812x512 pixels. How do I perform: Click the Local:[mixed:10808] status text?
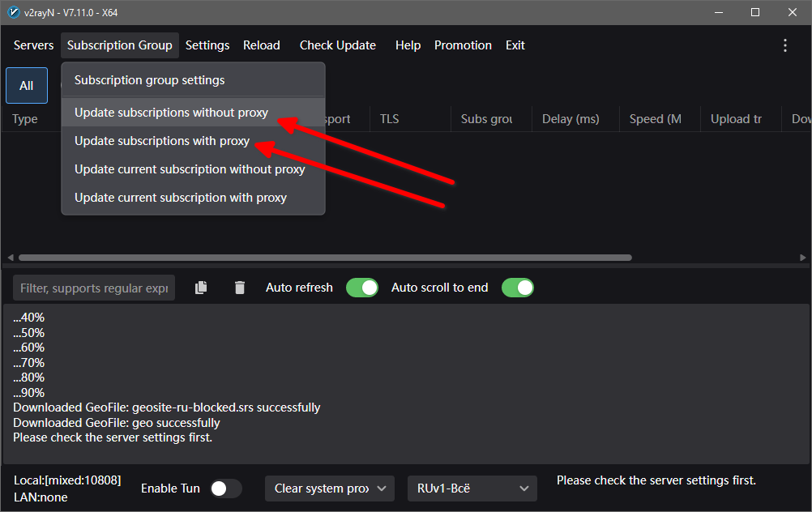click(67, 480)
